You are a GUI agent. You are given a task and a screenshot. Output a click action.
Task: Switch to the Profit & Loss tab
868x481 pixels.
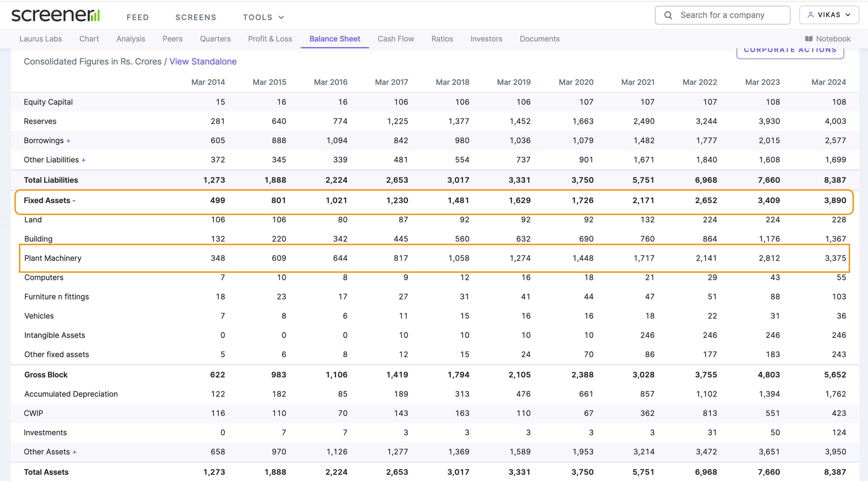coord(270,39)
